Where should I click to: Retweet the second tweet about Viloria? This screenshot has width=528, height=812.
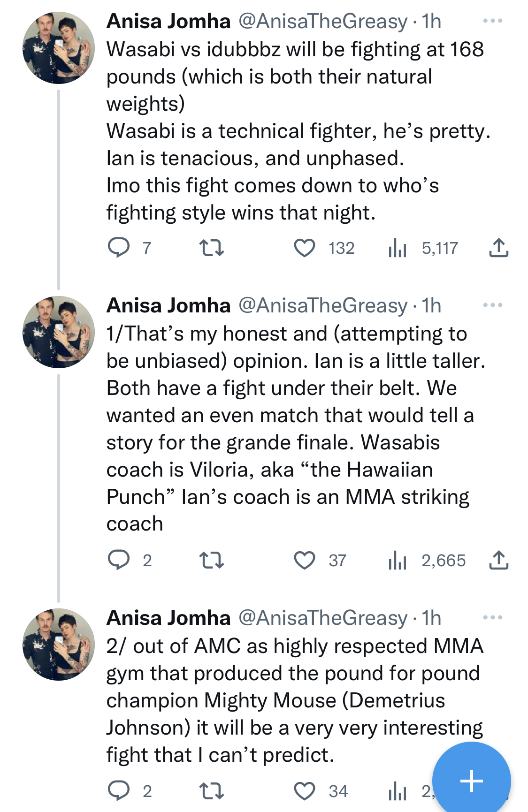point(212,560)
